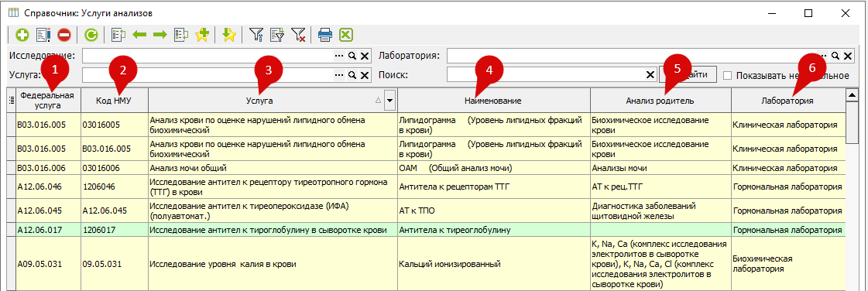Select cell Антитела к тиреоглобулину
The image size is (868, 291).
point(494,230)
